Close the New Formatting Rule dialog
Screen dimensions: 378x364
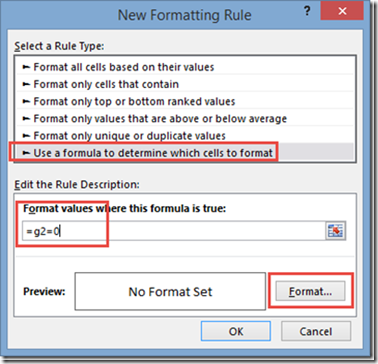click(x=342, y=11)
